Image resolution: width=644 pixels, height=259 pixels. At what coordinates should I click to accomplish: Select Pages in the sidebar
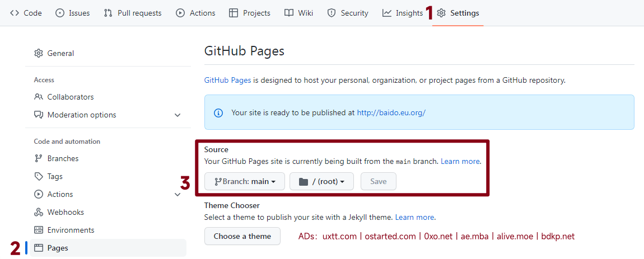108,248
